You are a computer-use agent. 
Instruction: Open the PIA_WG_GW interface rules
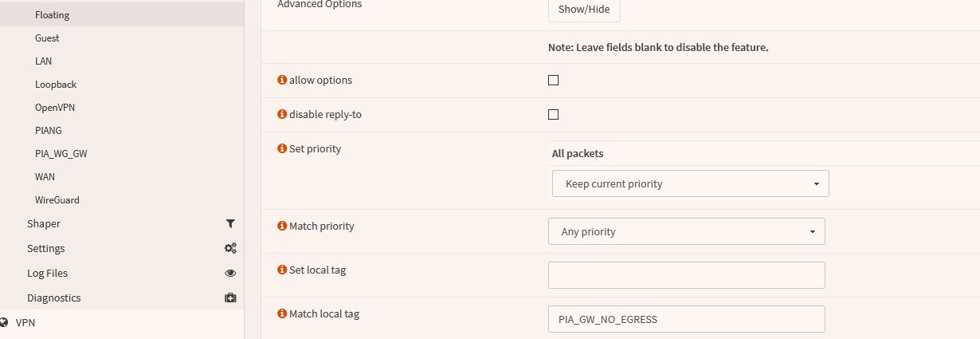[x=61, y=154]
